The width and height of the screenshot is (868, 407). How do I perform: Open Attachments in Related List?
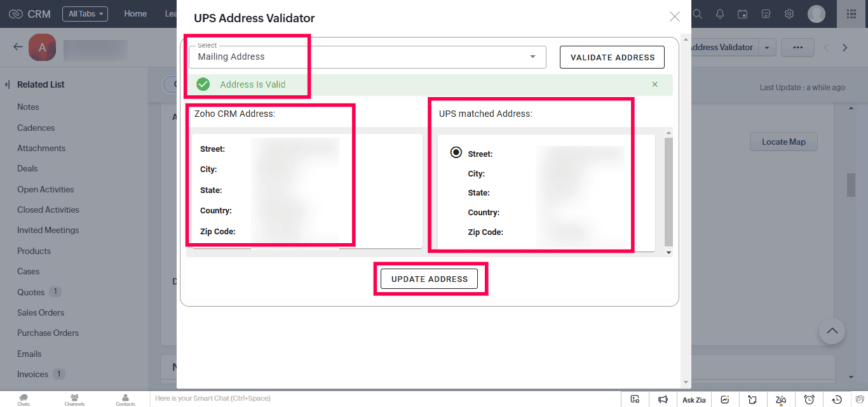tap(41, 148)
